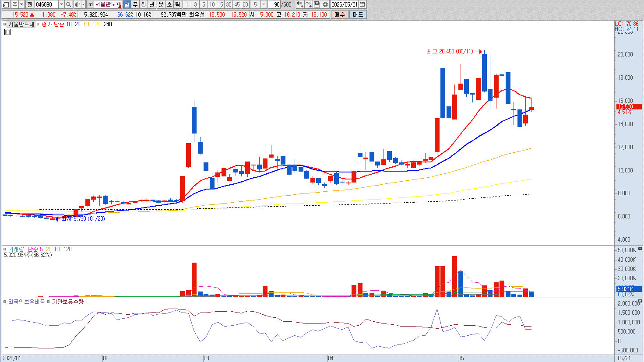This screenshot has width=644, height=362.
Task: Open the calendar date picker icon
Action: (362, 4)
